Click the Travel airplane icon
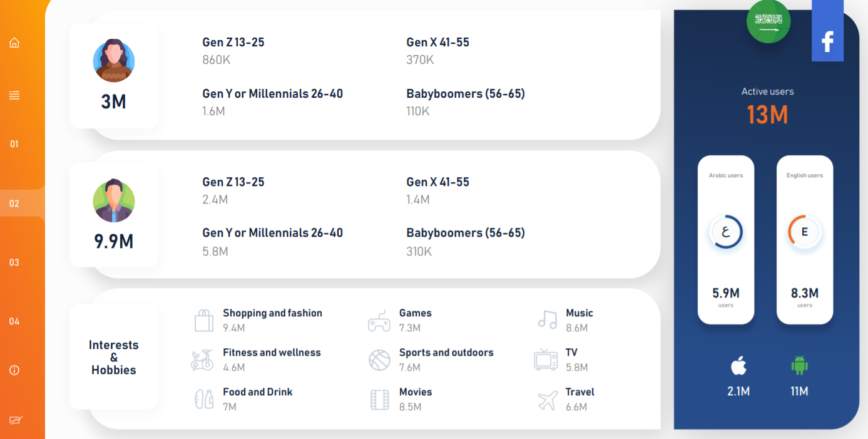The width and height of the screenshot is (868, 439). [x=548, y=400]
